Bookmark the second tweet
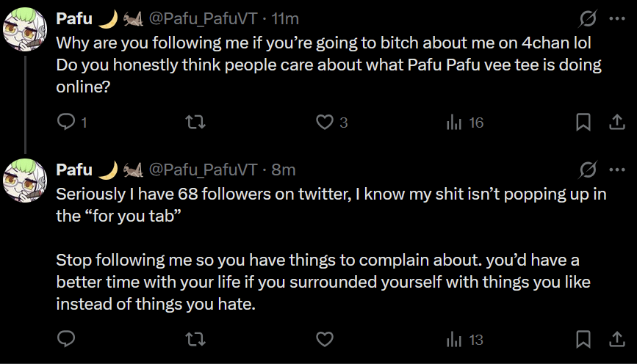Image resolution: width=637 pixels, height=364 pixels. click(x=583, y=339)
